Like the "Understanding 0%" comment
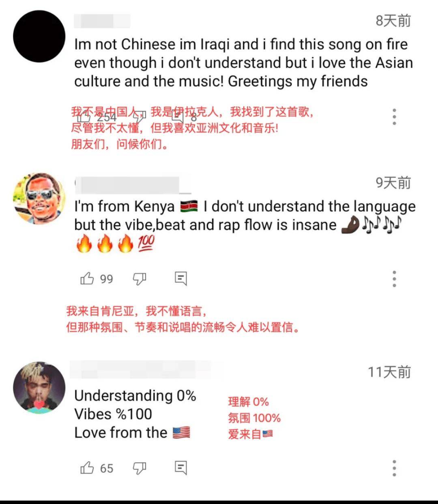 click(87, 468)
